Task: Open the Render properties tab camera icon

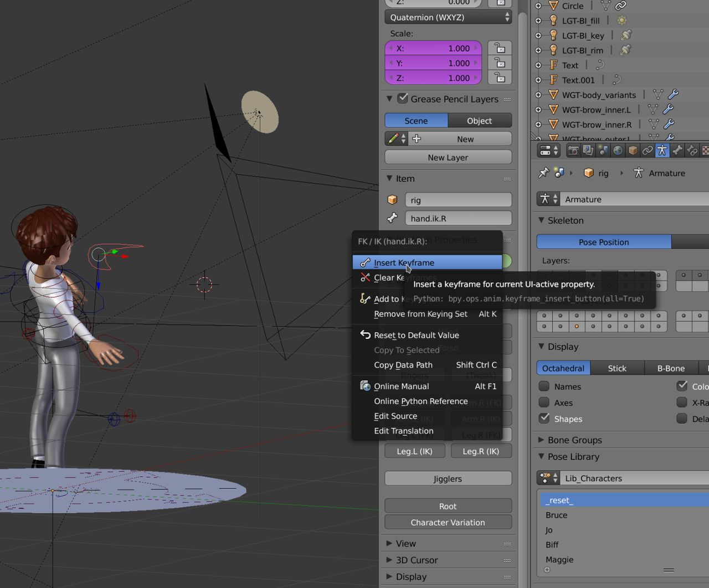Action: [x=573, y=150]
